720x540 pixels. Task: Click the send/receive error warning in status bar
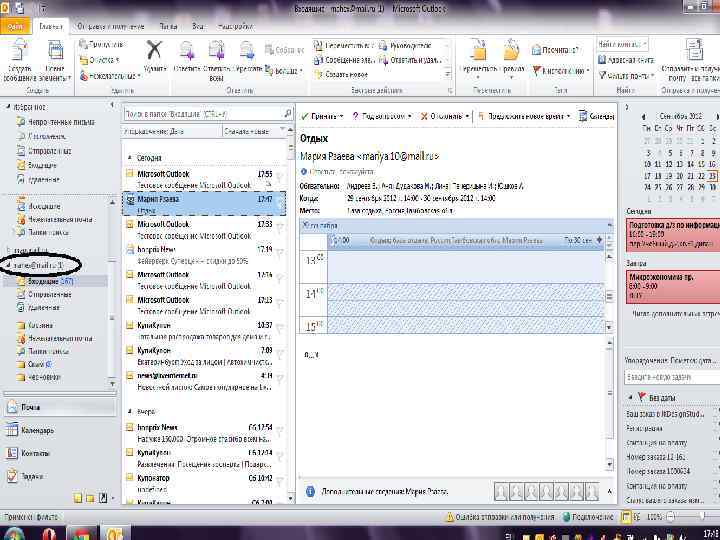pos(501,517)
